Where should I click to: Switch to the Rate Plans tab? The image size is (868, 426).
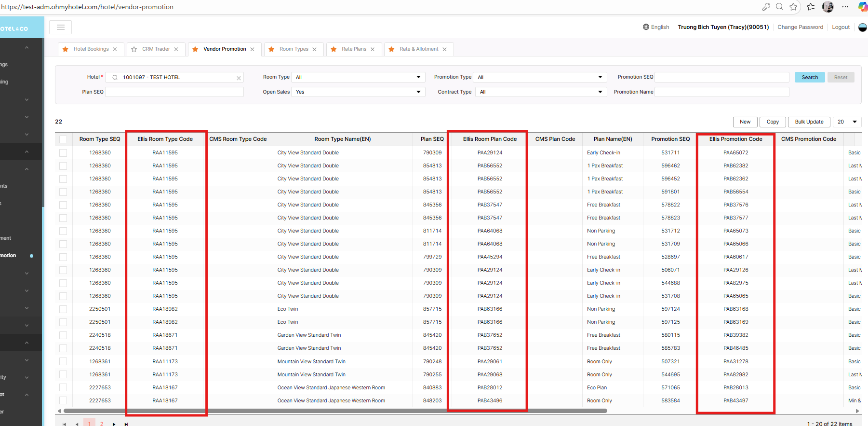click(x=354, y=49)
